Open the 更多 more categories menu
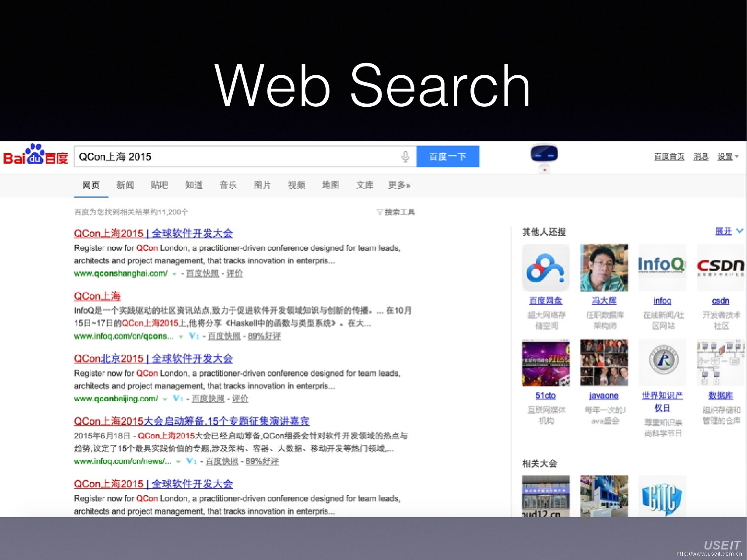 click(399, 185)
